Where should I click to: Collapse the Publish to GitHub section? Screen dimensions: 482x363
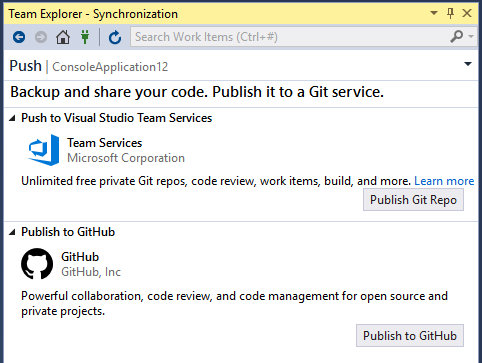12,232
